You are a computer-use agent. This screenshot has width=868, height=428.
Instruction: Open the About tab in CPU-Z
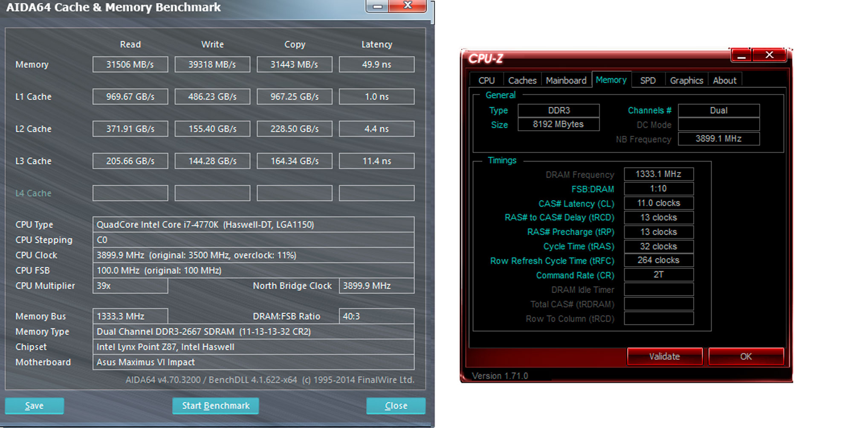click(x=724, y=80)
